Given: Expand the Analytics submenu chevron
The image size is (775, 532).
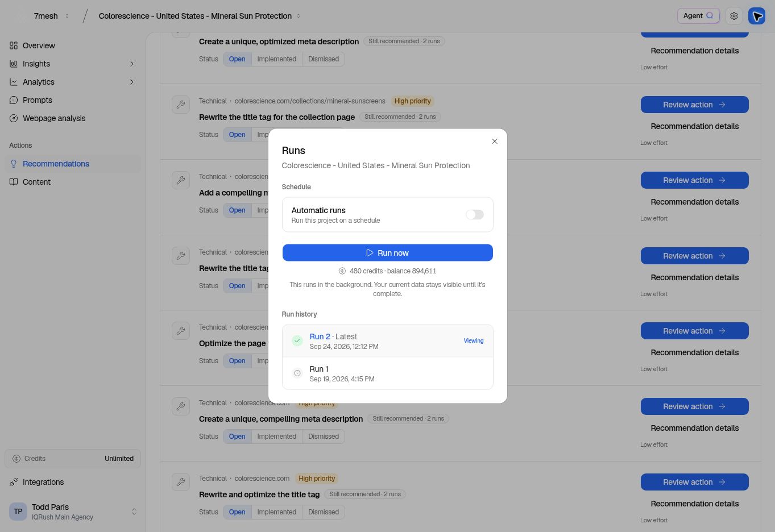Looking at the screenshot, I should (132, 82).
